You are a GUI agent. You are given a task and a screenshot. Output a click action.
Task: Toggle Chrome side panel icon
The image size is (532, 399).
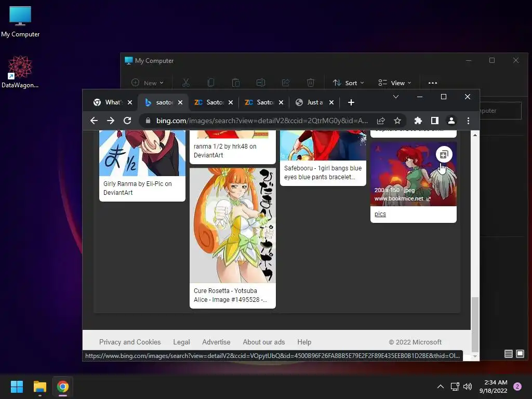(x=435, y=121)
